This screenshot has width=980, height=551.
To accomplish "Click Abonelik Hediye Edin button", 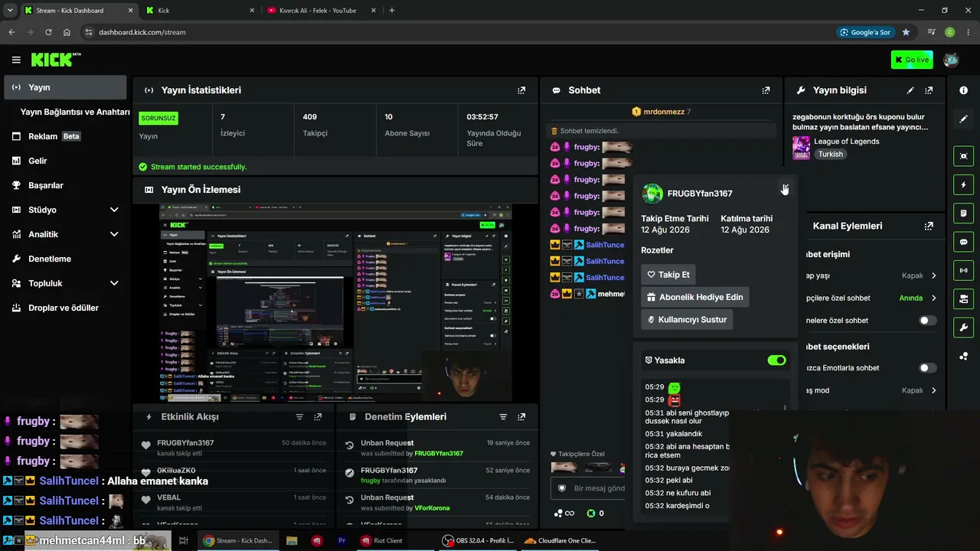I will 695,297.
